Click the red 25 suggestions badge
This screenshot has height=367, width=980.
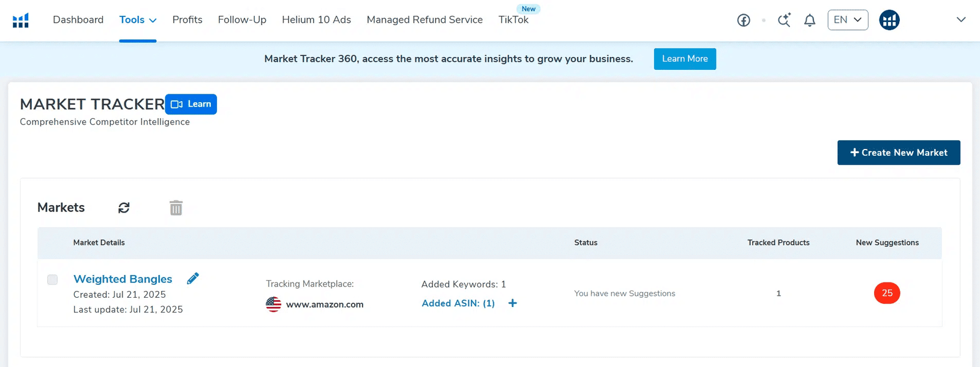click(x=887, y=293)
